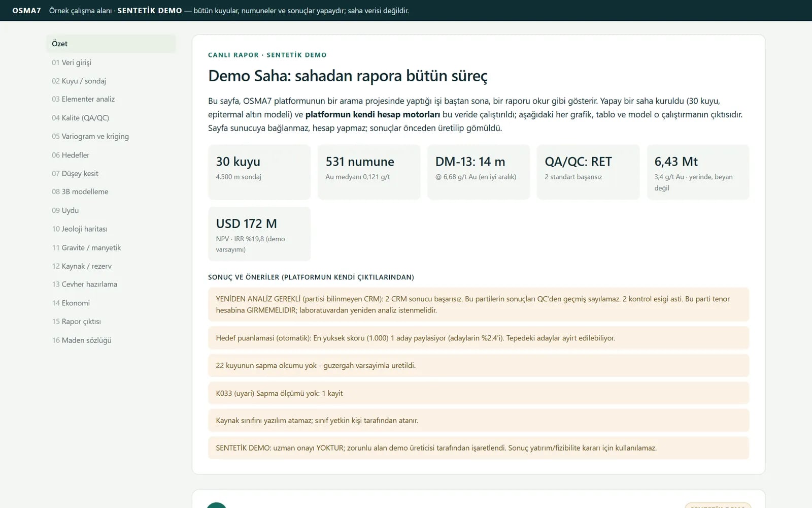Select the Hedef puanlamasi (otomatik) note

[x=479, y=338]
